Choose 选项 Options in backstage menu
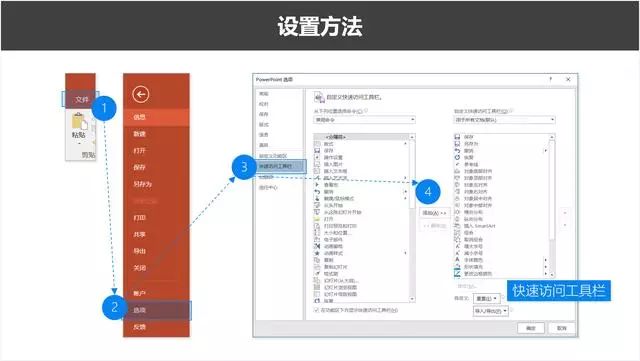 156,310
